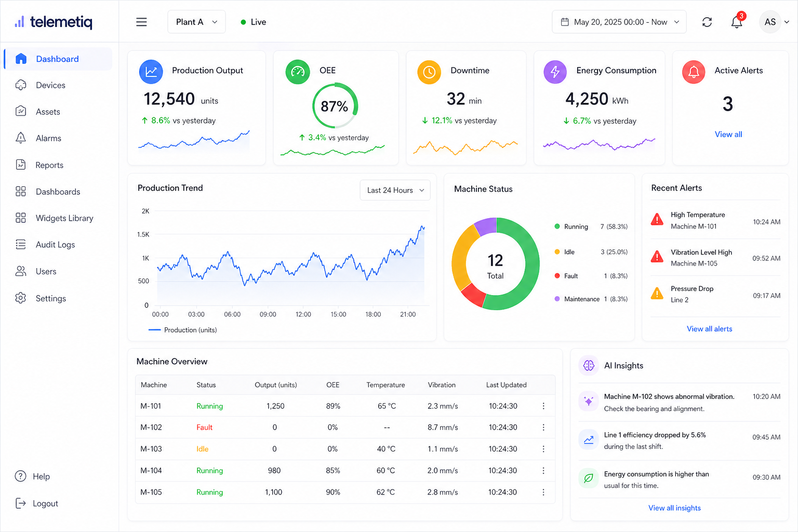The width and height of the screenshot is (798, 532).
Task: Click the 12,540 units production value
Action: pos(181,99)
